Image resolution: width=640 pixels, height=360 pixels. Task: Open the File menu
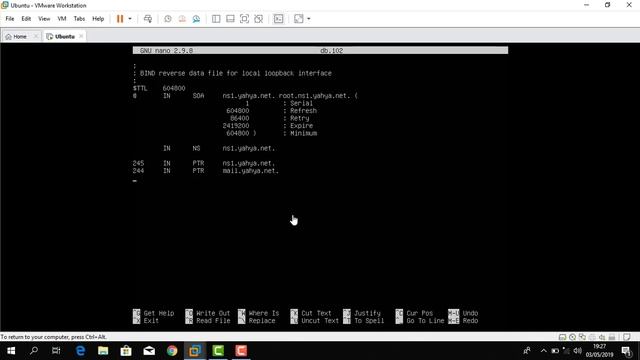pos(10,19)
